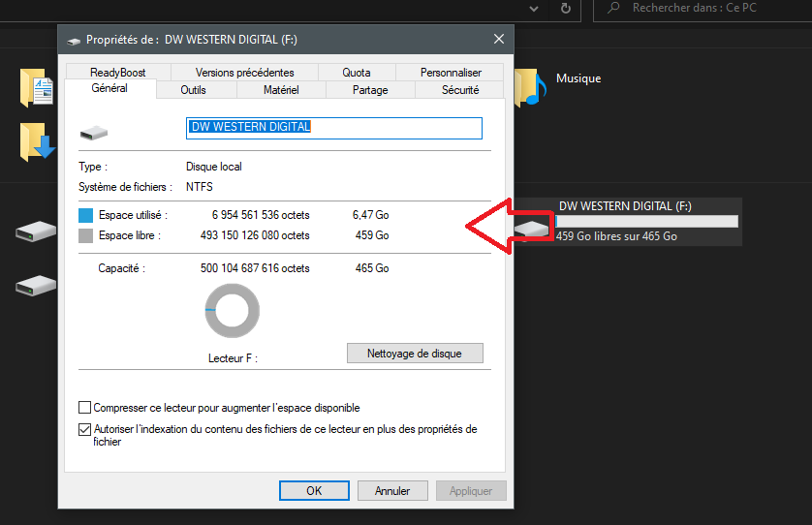Select the lower drive icon left of the dialog

[x=36, y=286]
